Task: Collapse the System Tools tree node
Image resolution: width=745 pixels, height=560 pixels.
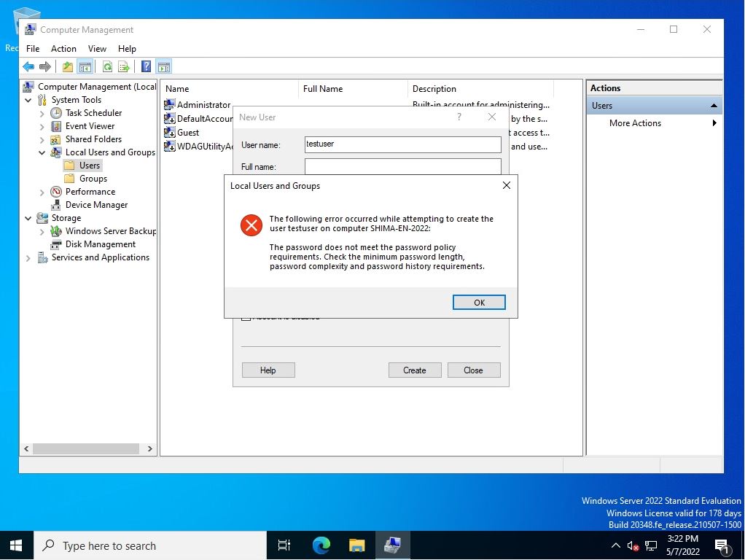Action: click(x=28, y=100)
